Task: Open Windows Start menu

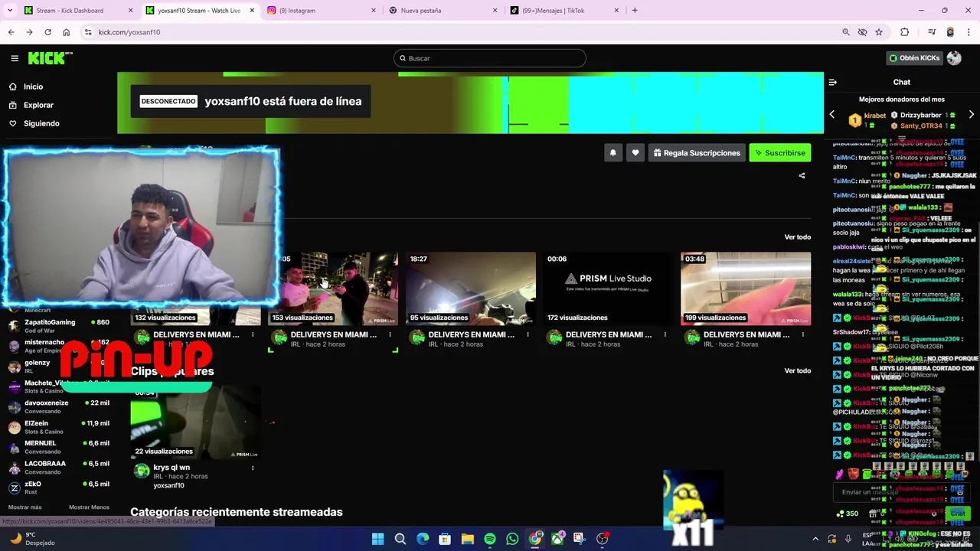Action: click(x=377, y=539)
